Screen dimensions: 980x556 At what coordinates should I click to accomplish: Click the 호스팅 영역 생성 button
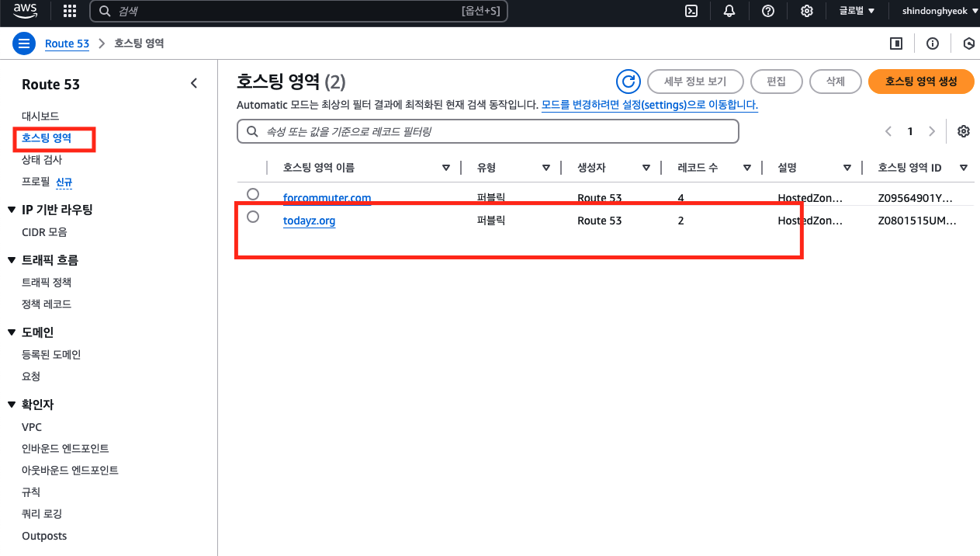pyautogui.click(x=921, y=82)
